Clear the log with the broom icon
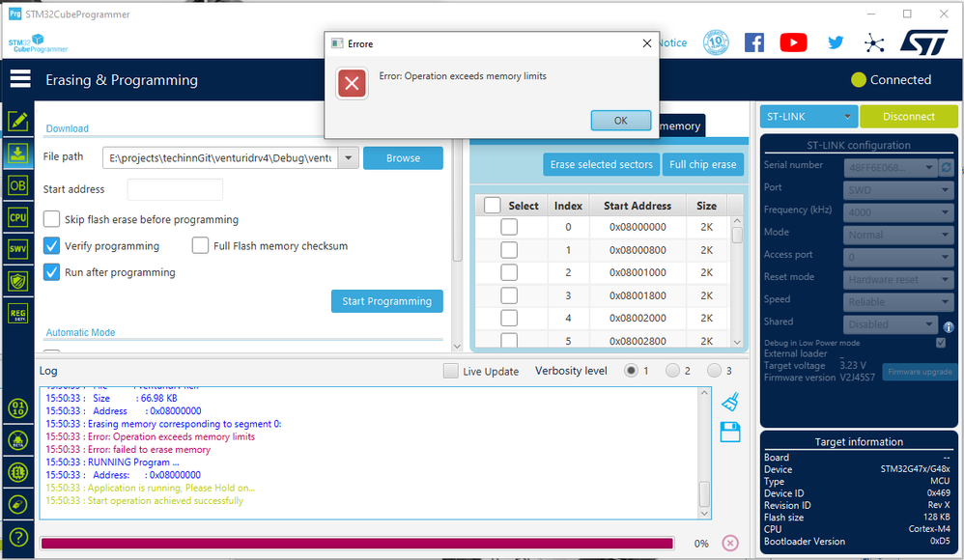964x560 pixels. pos(730,402)
